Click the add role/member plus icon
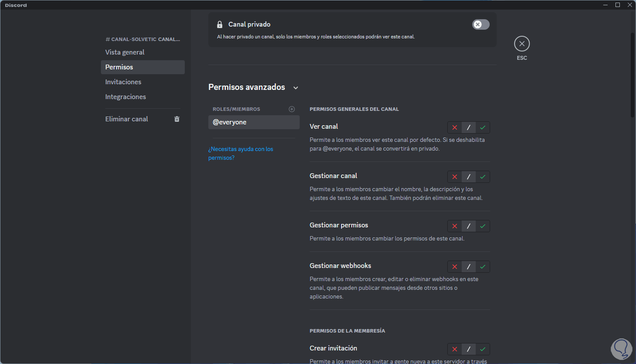Viewport: 636px width, 364px height. tap(292, 109)
